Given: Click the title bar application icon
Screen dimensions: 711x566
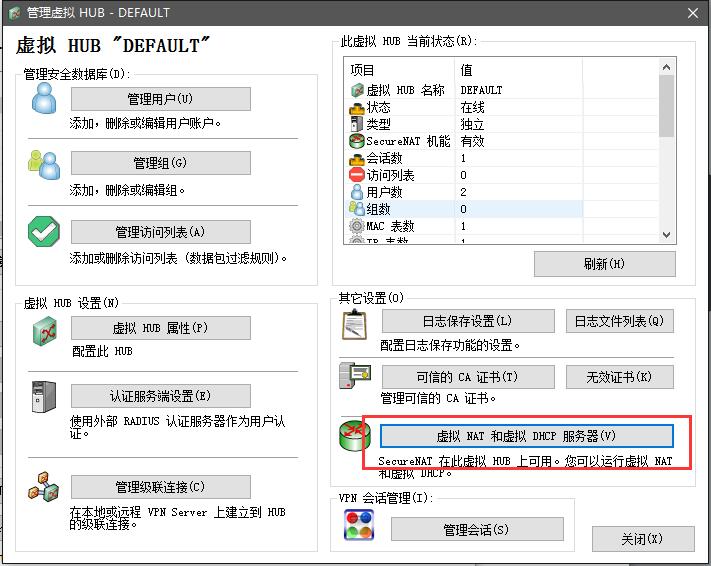Looking at the screenshot, I should [15, 13].
